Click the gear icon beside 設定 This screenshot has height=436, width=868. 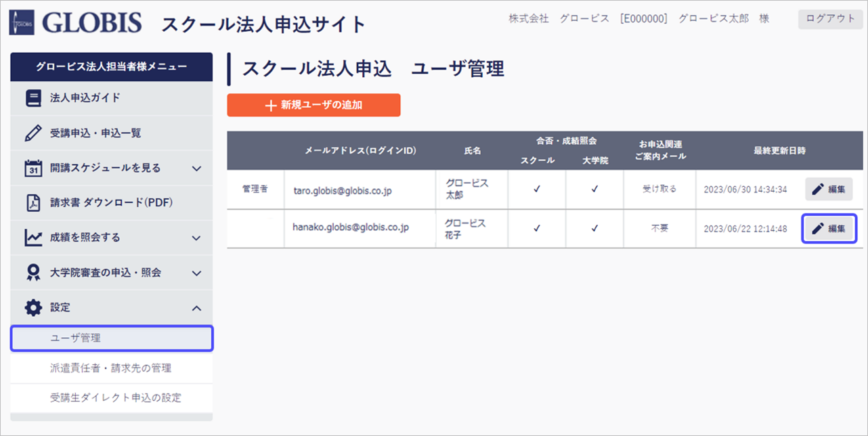(x=33, y=307)
